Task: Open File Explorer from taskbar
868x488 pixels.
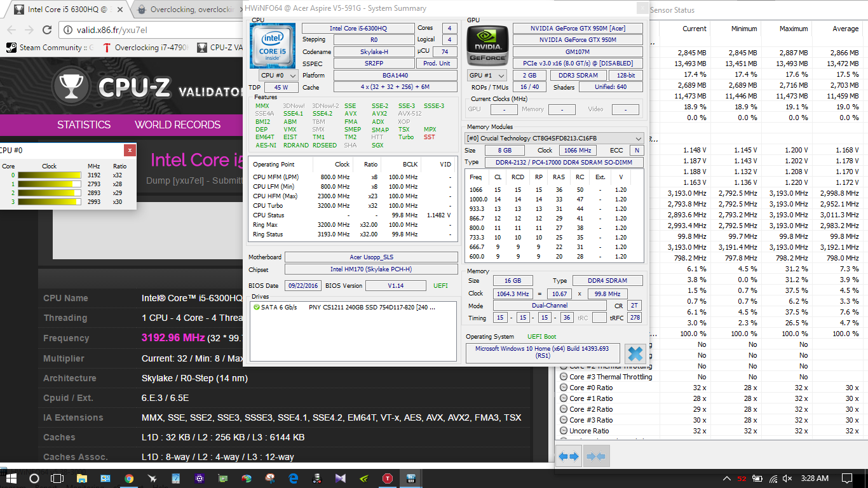Action: [82, 478]
